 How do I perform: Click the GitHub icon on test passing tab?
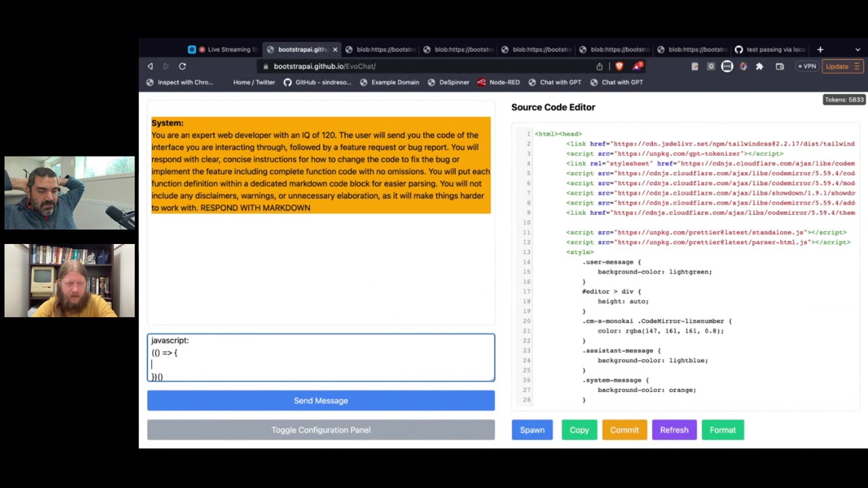tap(739, 49)
